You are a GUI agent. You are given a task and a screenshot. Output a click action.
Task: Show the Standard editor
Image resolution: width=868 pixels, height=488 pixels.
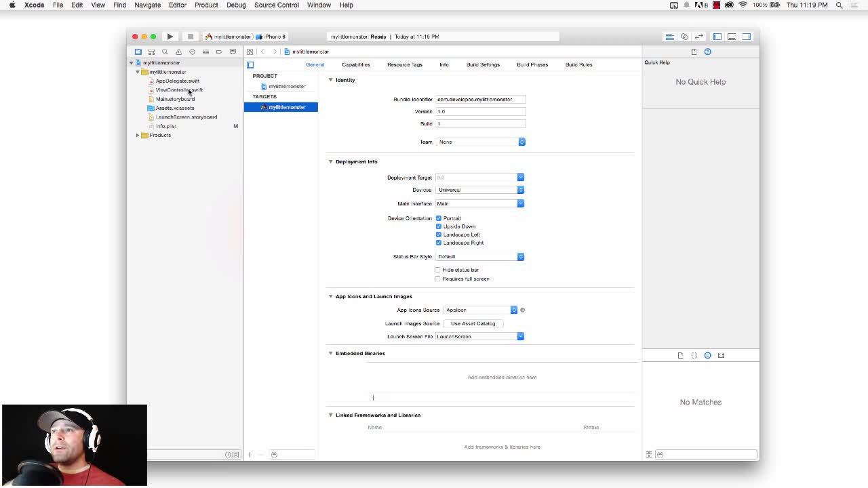coord(669,37)
